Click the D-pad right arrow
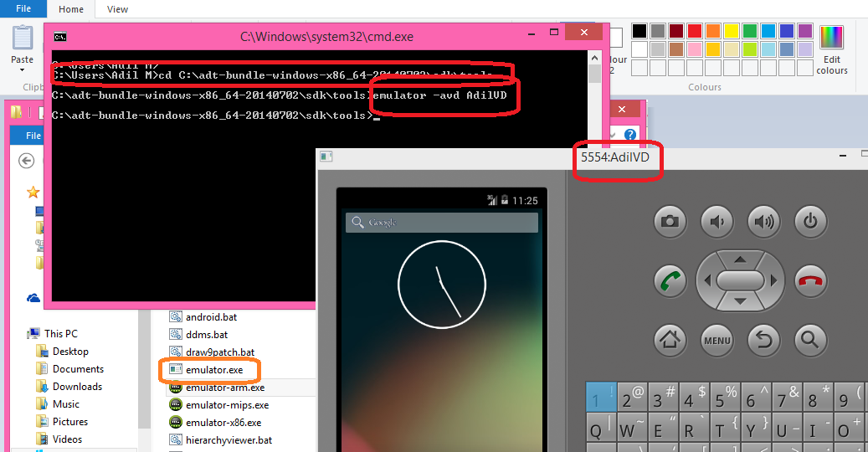 click(x=774, y=280)
